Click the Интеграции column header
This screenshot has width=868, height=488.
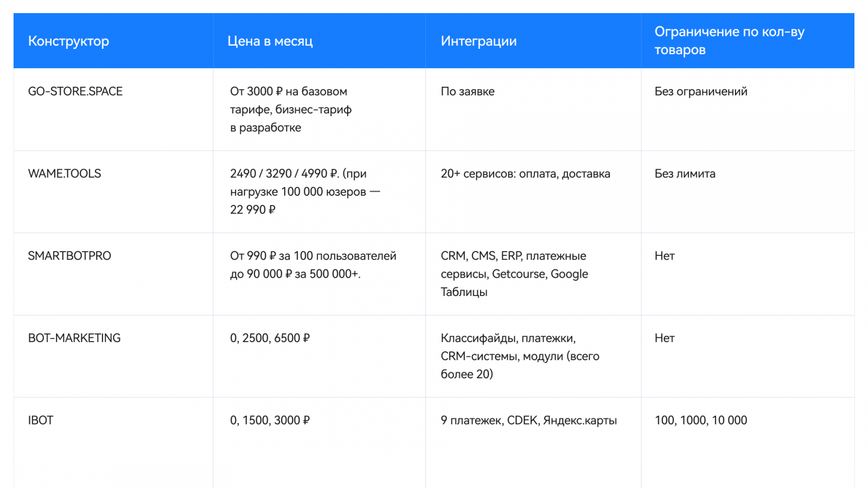[x=478, y=41]
